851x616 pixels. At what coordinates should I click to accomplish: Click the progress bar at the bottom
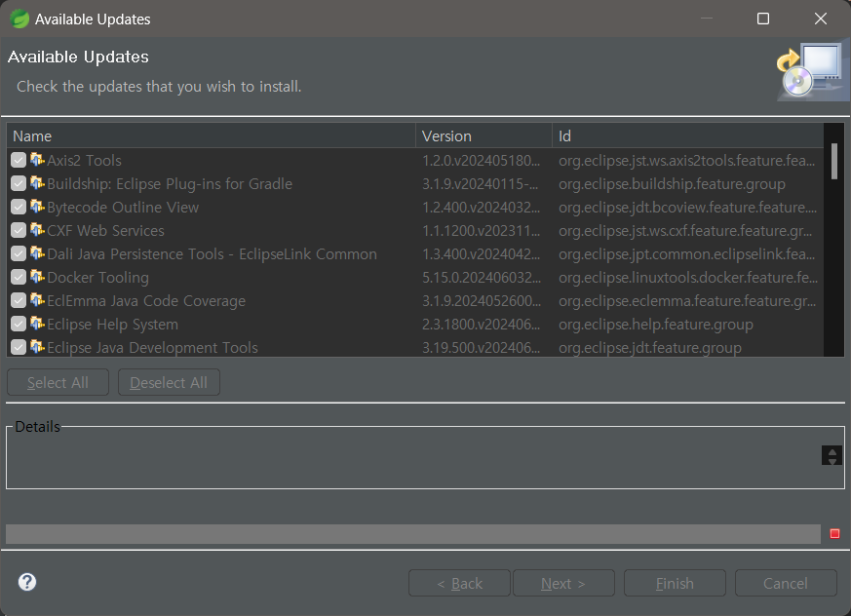click(413, 533)
